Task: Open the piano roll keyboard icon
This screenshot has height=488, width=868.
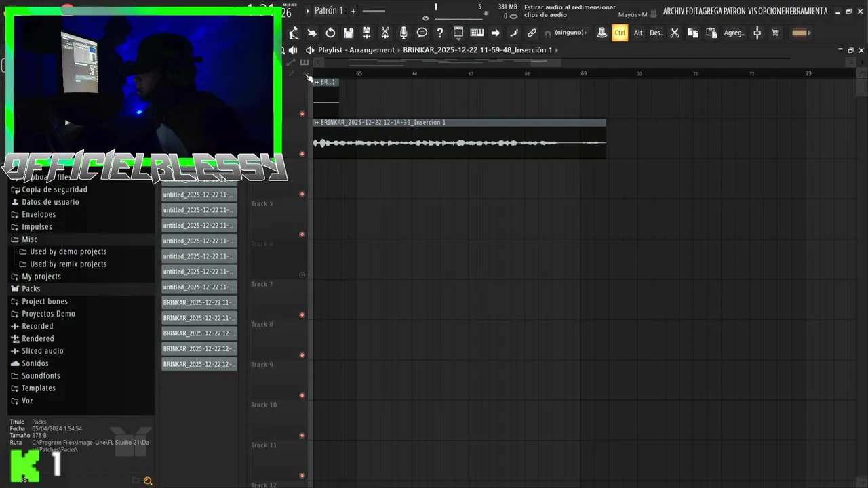Action: pyautogui.click(x=477, y=33)
